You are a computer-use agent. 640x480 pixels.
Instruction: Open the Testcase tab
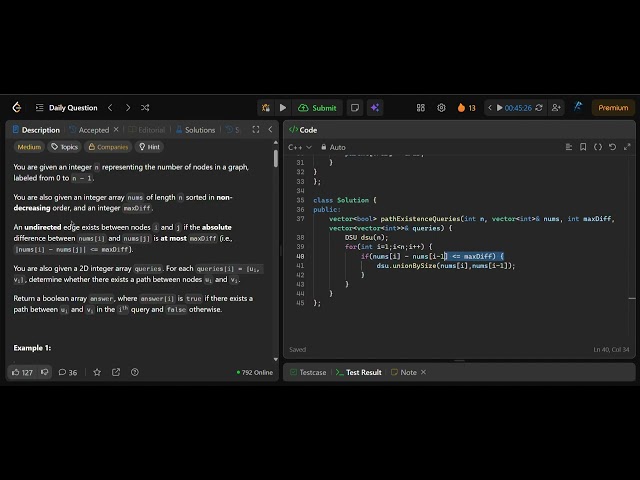click(308, 372)
